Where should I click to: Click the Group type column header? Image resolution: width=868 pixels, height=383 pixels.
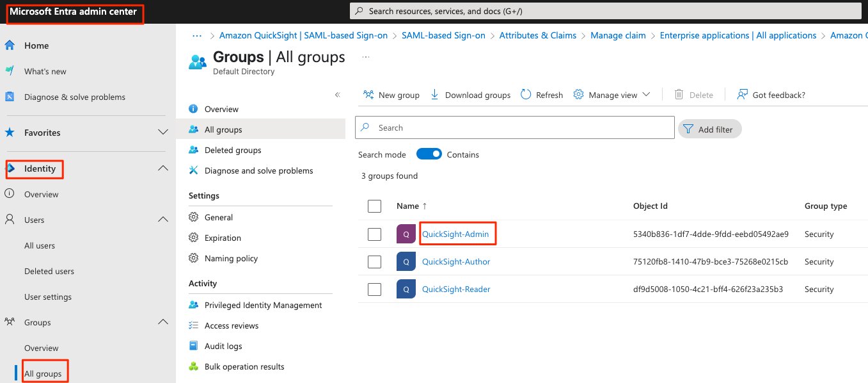point(826,206)
